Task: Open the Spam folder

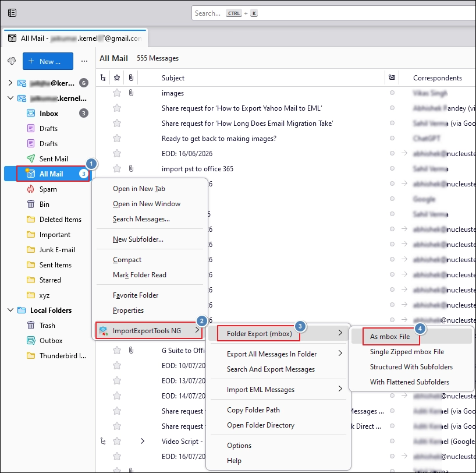Action: pyautogui.click(x=48, y=189)
